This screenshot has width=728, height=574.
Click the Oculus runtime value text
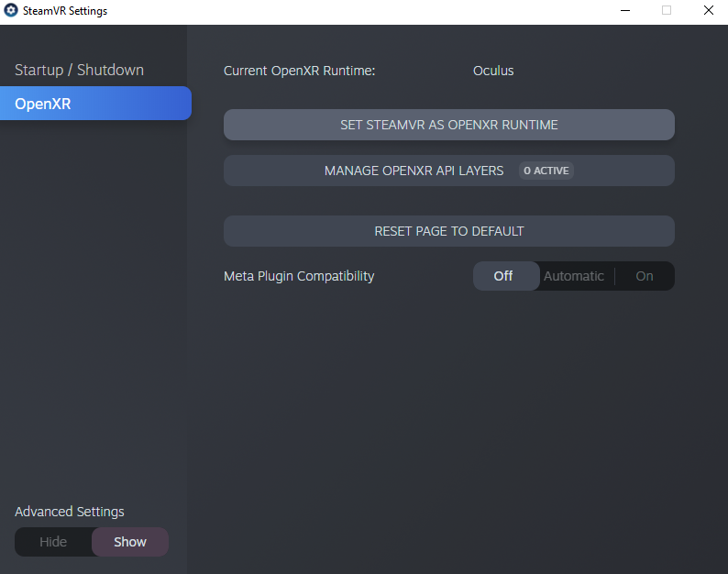tap(493, 71)
